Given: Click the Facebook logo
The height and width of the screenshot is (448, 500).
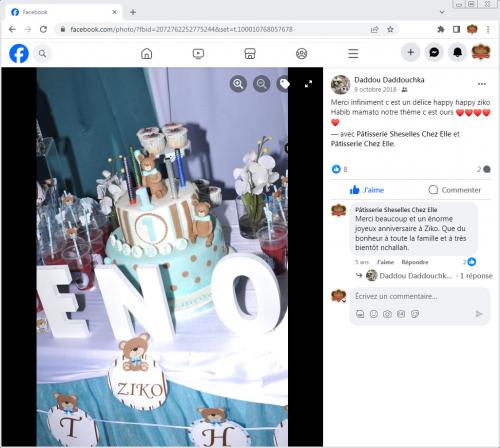Looking at the screenshot, I should [19, 53].
